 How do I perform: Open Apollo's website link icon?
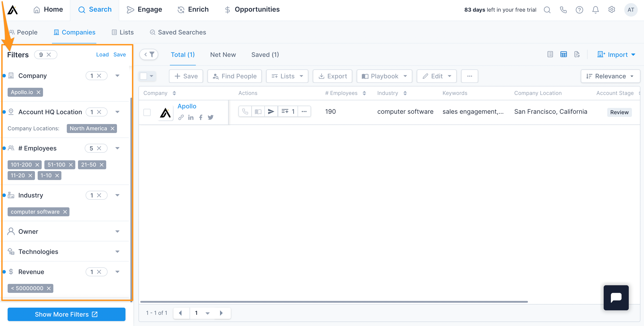[x=181, y=117]
